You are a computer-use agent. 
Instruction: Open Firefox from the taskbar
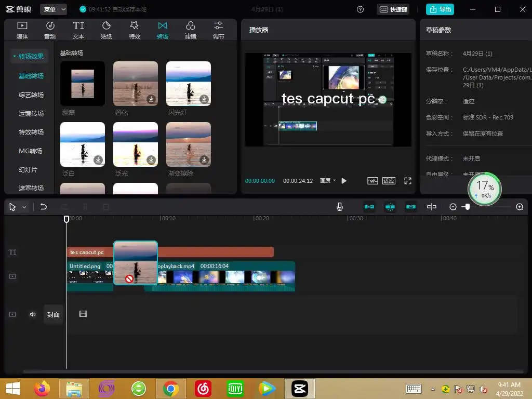click(x=42, y=389)
